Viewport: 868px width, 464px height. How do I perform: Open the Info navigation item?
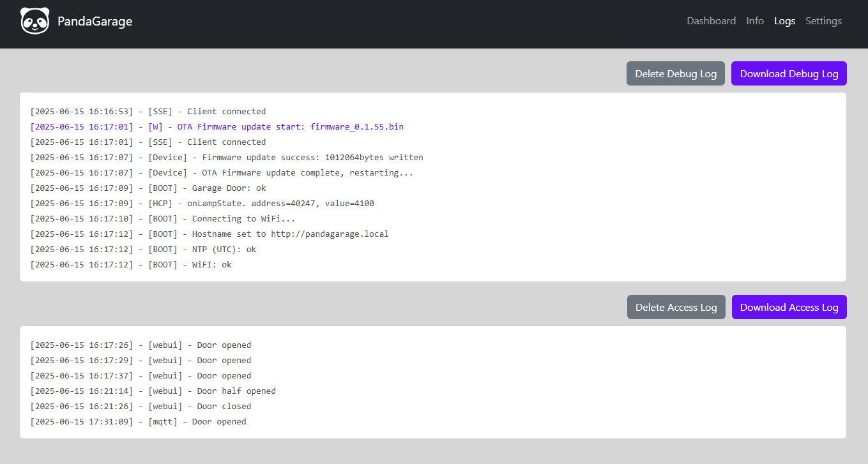(x=754, y=21)
